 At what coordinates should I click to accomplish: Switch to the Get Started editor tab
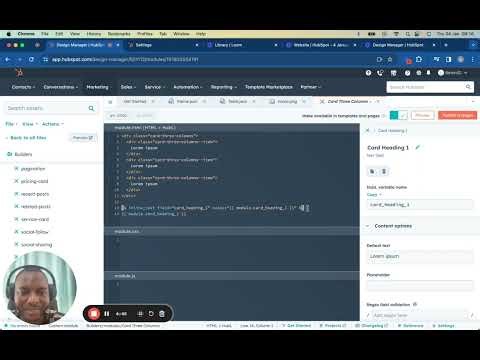coord(135,101)
